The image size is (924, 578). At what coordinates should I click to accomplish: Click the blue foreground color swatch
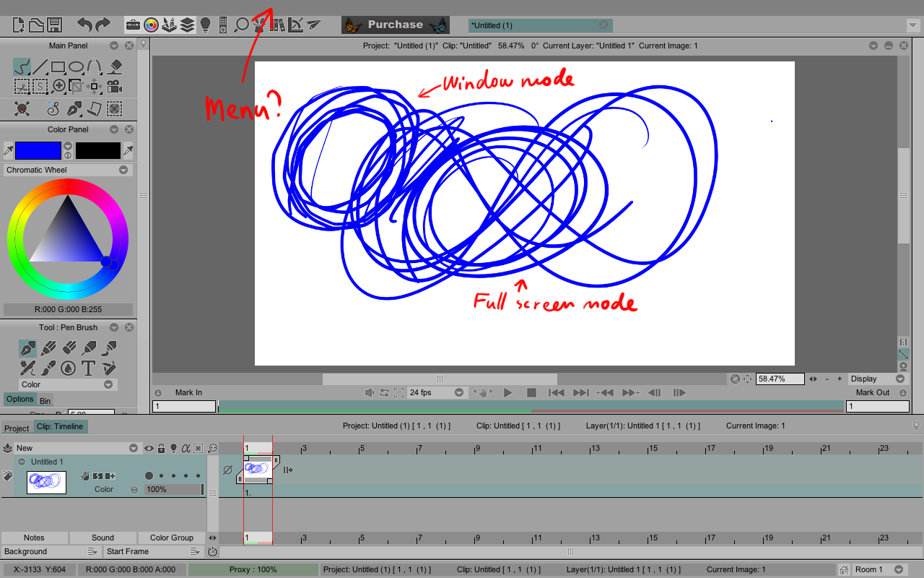point(38,150)
